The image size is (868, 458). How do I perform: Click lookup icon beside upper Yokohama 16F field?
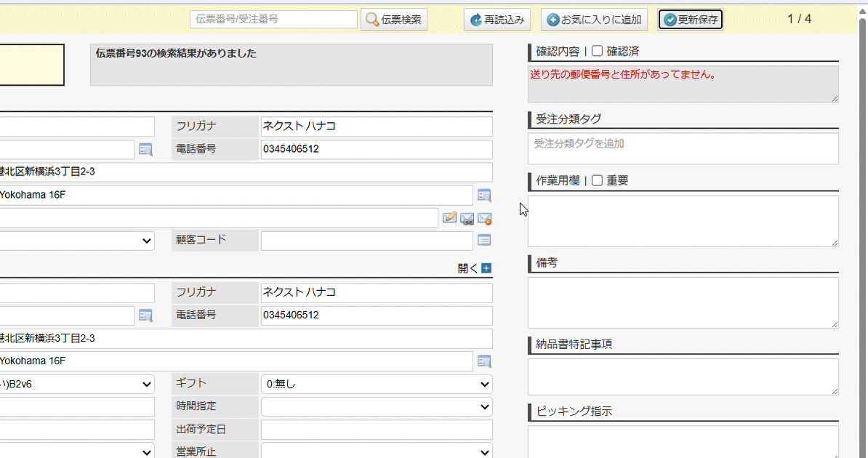click(484, 195)
